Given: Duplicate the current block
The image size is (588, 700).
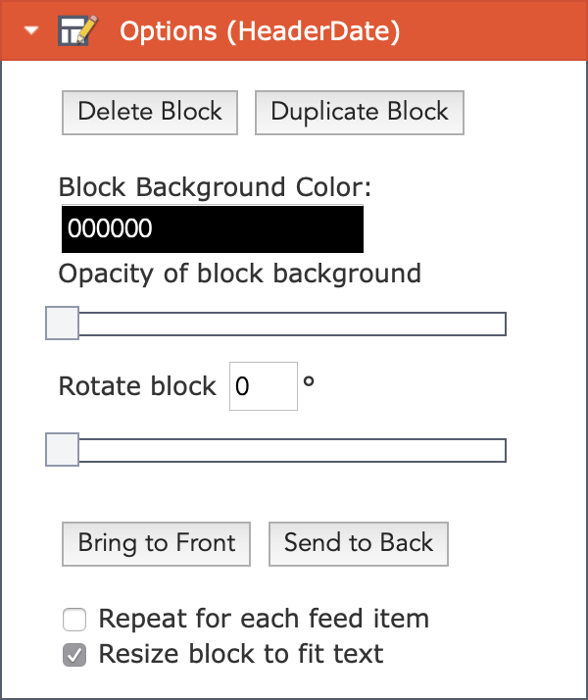Looking at the screenshot, I should pos(360,113).
